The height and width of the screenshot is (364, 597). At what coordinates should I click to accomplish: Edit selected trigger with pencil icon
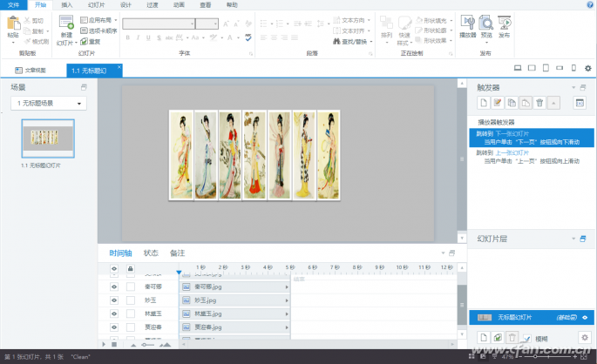(498, 103)
